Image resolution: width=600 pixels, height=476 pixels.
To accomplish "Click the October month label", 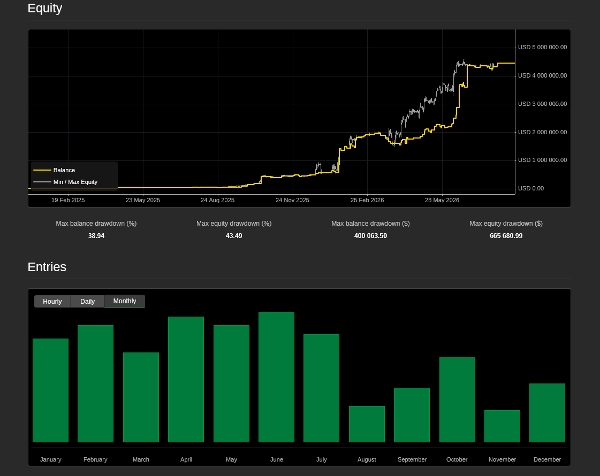I will coord(457,460).
